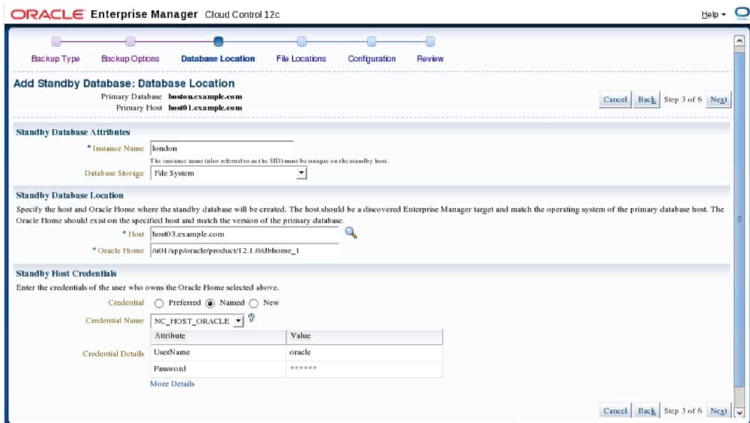The width and height of the screenshot is (750, 423).
Task: Click the bottom Back button
Action: (647, 411)
